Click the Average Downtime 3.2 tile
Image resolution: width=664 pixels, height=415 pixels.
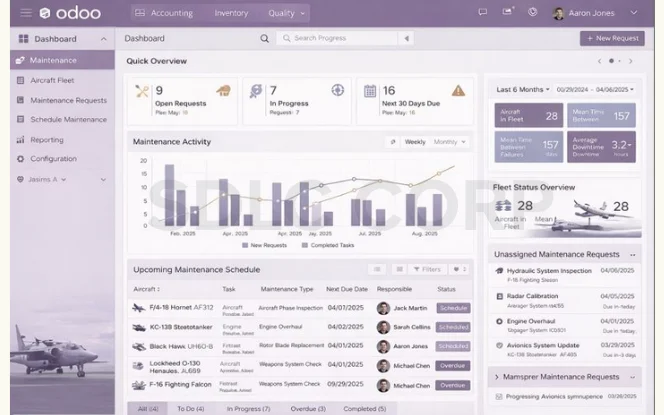click(601, 147)
